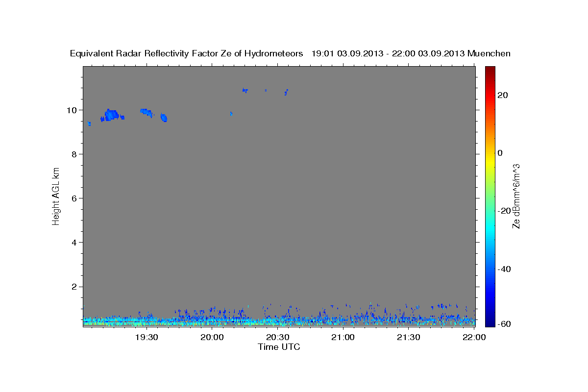Click the colorbar value -20 label
The height and width of the screenshot is (392, 588).
[504, 211]
